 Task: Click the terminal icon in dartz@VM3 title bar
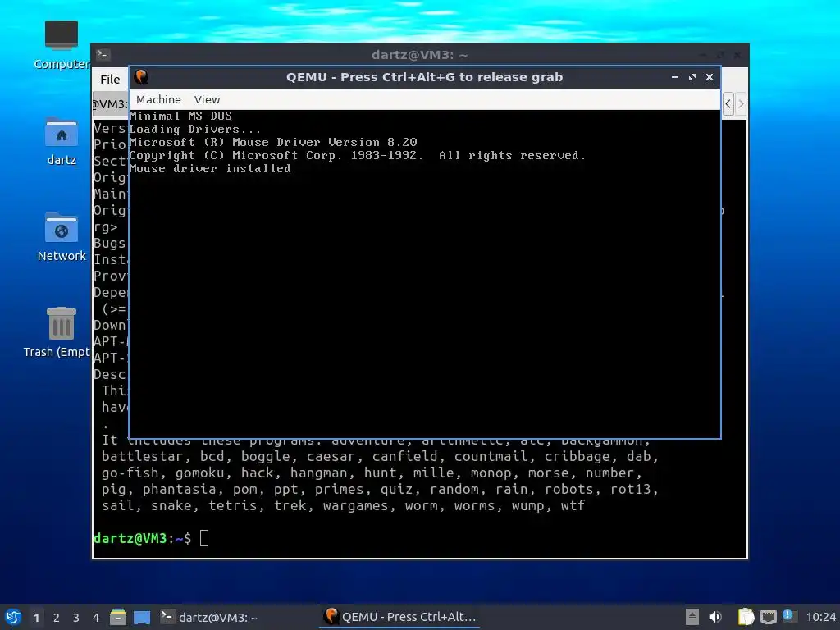[x=103, y=55]
